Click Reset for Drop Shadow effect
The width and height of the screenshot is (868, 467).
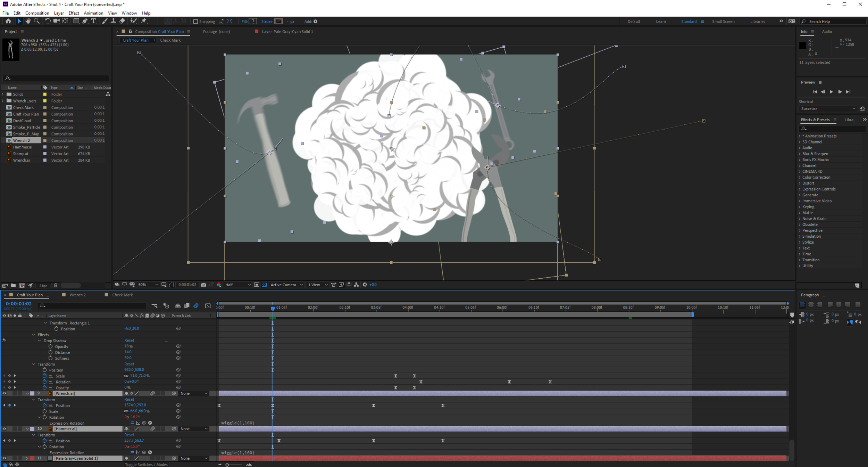(129, 341)
